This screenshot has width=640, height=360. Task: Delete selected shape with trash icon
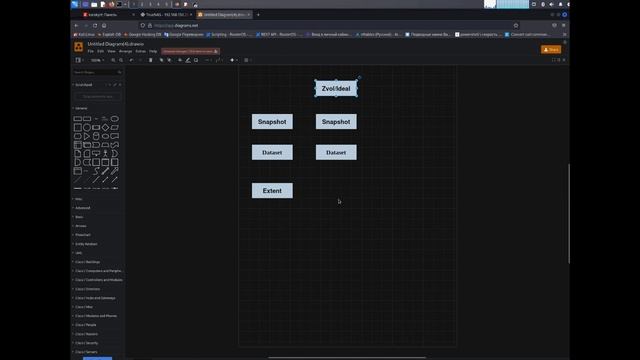tap(151, 60)
